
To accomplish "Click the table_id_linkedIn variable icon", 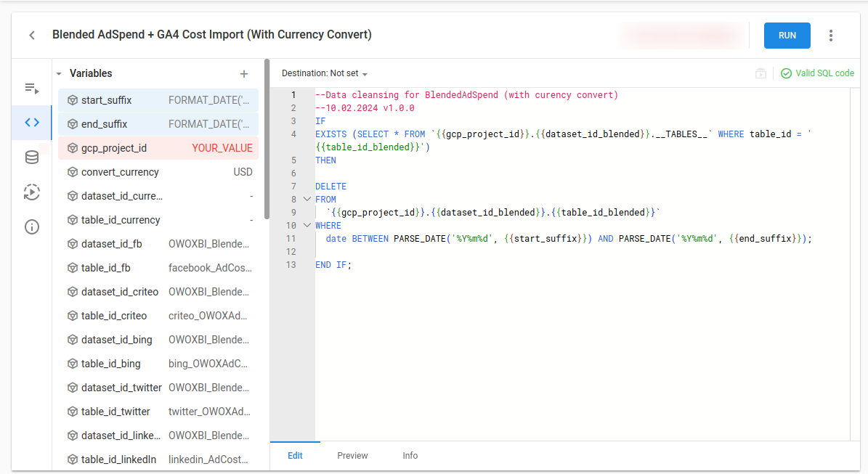I will [73, 459].
